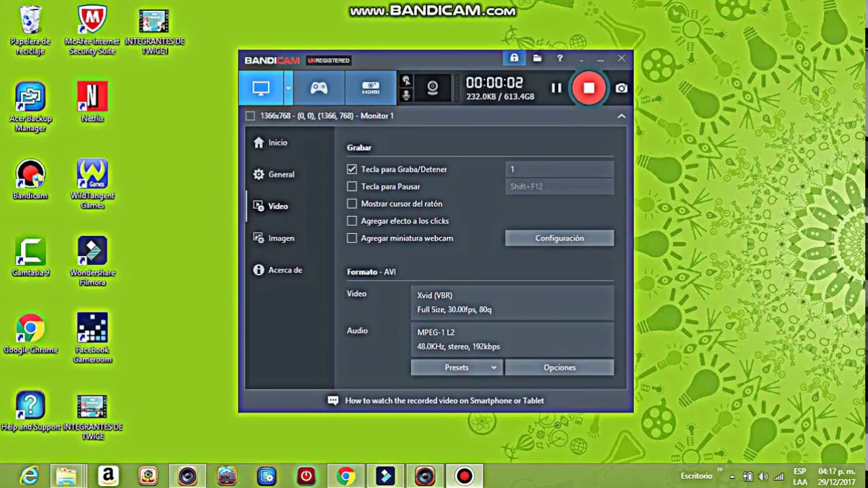Click the recording timer 00:00:02
Viewport: 868px width, 488px height.
pos(494,83)
